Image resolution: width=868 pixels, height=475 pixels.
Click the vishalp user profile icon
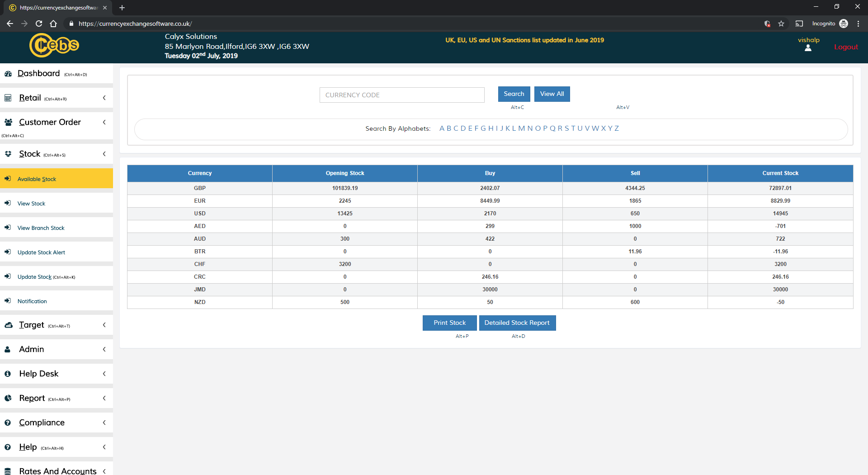808,48
